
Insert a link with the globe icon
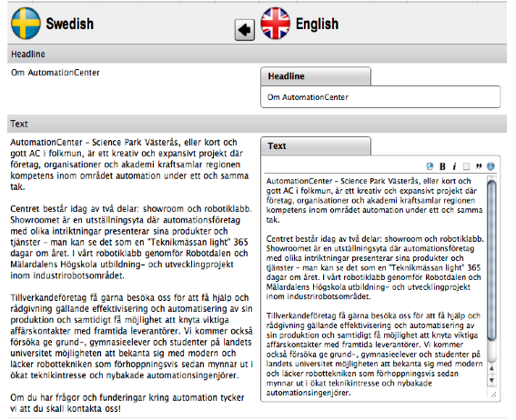pyautogui.click(x=430, y=166)
